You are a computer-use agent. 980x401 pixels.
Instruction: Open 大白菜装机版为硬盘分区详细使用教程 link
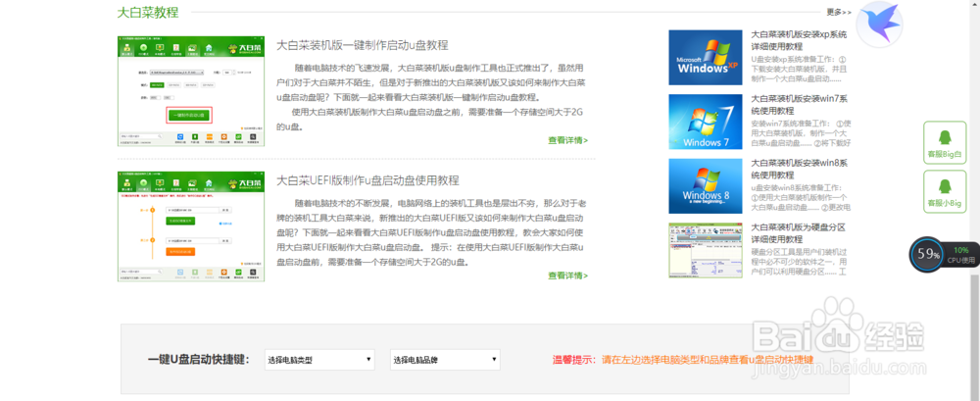point(799,233)
